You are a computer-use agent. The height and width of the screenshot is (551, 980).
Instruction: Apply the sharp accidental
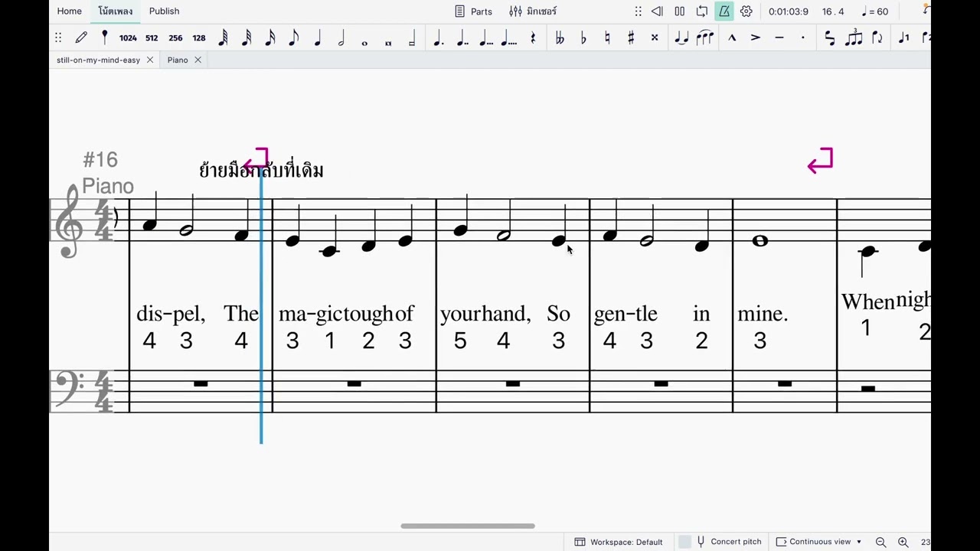(631, 37)
